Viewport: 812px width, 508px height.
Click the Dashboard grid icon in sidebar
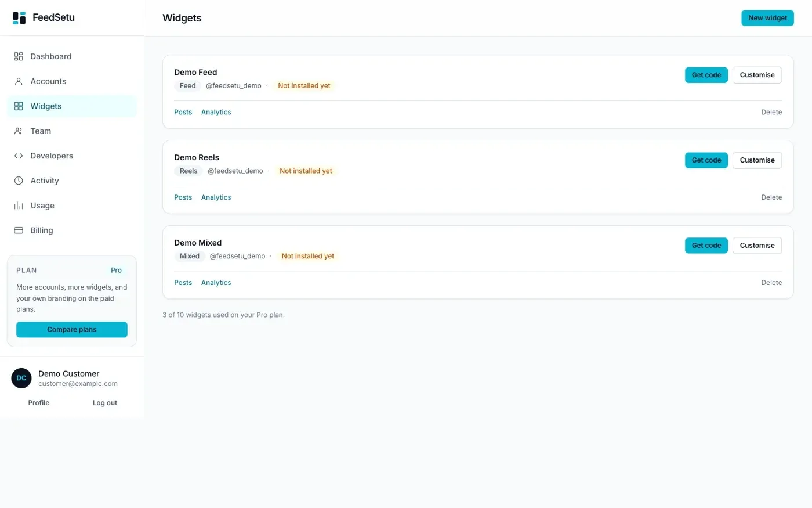click(x=19, y=56)
